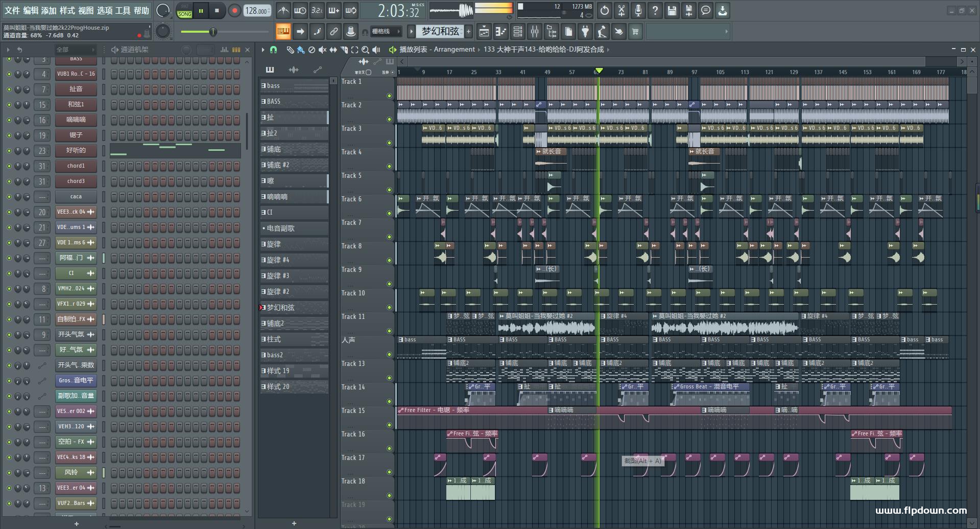Open the 编辑 menu
Image resolution: width=980 pixels, height=529 pixels.
coord(31,10)
